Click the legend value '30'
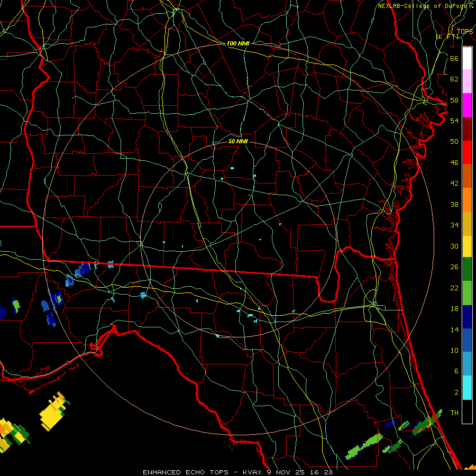 (x=454, y=246)
